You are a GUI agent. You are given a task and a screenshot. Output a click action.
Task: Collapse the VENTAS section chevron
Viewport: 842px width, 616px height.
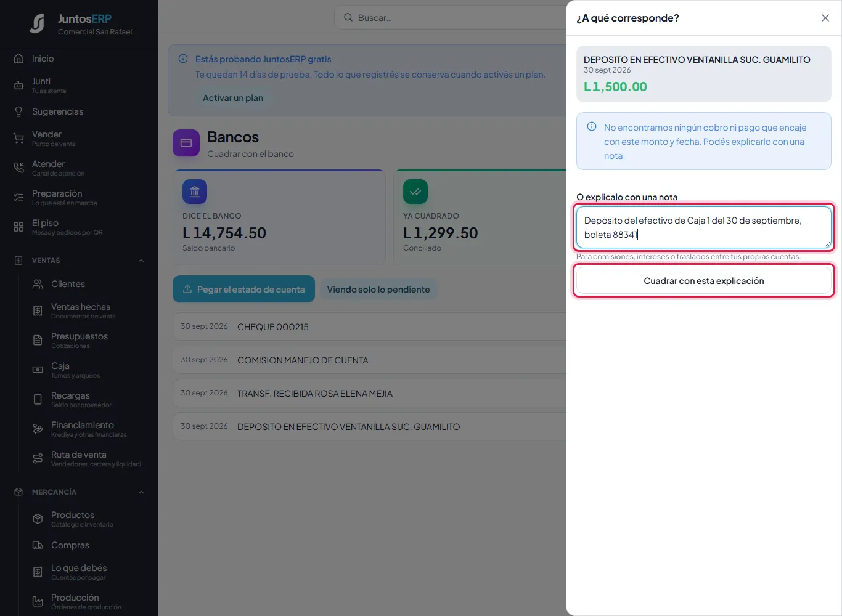click(141, 261)
